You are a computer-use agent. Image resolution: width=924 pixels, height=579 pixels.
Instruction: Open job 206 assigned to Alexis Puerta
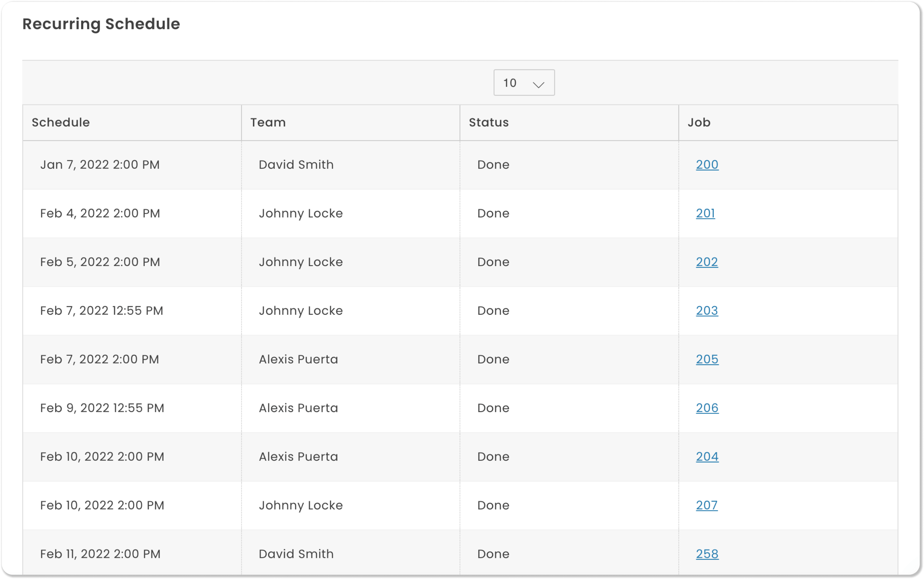coord(707,408)
